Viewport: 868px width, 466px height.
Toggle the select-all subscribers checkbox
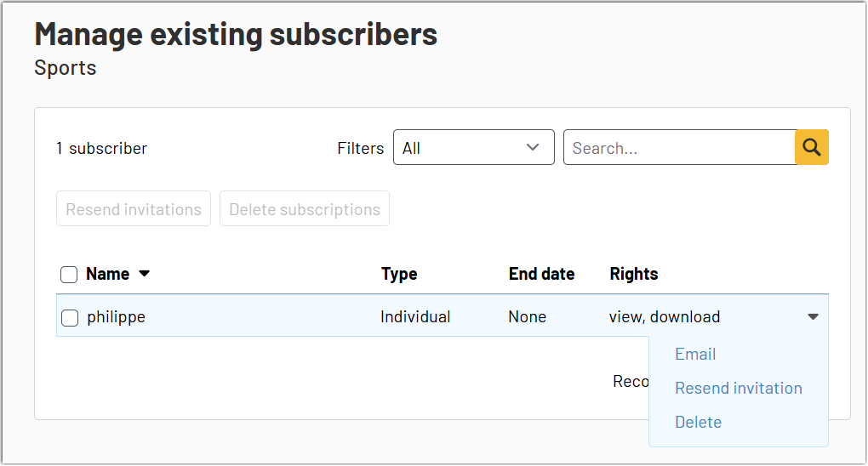69,275
